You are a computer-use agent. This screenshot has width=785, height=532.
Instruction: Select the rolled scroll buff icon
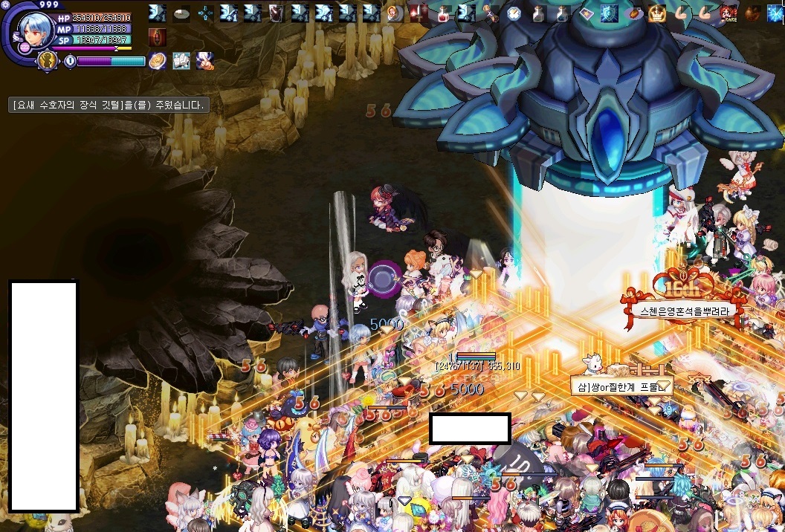click(490, 14)
